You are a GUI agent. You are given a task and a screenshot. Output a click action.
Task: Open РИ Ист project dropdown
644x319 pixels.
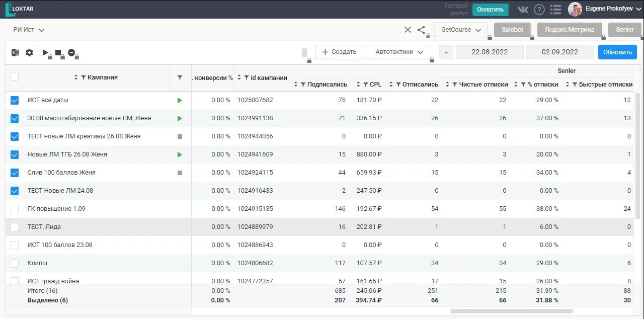tap(29, 30)
